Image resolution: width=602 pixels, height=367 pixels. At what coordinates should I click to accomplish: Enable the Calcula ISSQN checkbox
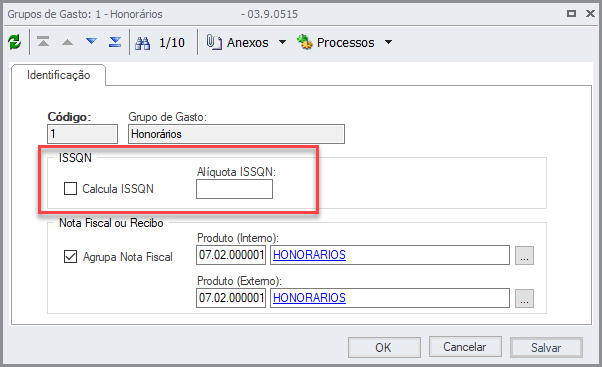[70, 188]
